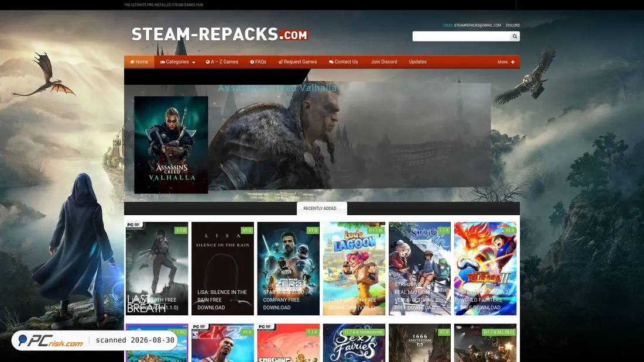Click the steamrepacks@gmail.com email link
This screenshot has width=644, height=362.
[x=477, y=26]
